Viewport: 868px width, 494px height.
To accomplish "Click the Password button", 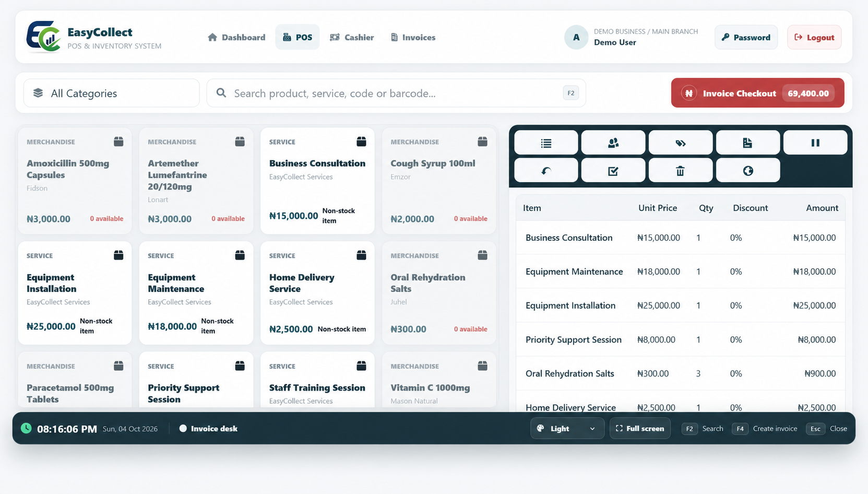I will 746,37.
